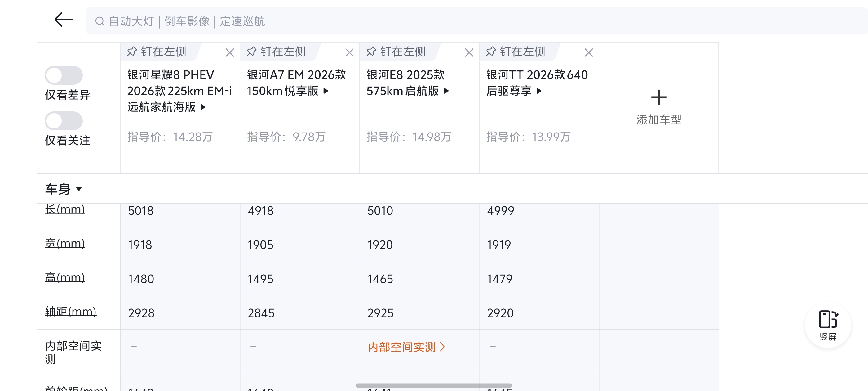This screenshot has height=391, width=868.
Task: Select length value 4999
Action: [500, 211]
